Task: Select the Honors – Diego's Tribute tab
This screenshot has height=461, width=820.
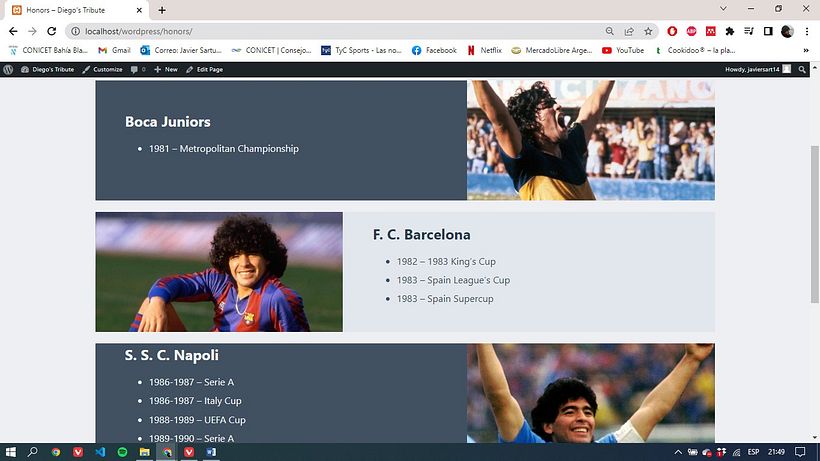Action: (76, 10)
